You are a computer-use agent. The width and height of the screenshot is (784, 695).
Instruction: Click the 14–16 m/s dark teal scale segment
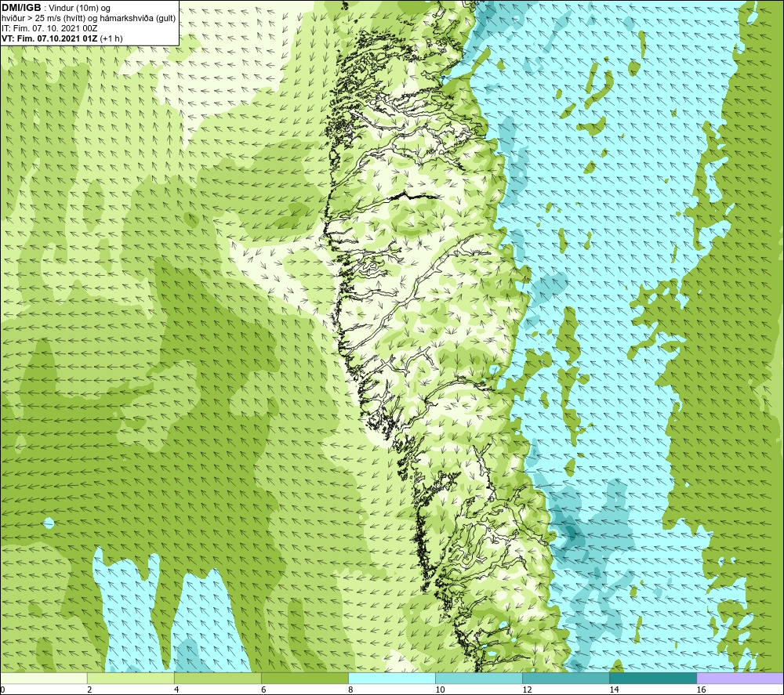tap(653, 678)
